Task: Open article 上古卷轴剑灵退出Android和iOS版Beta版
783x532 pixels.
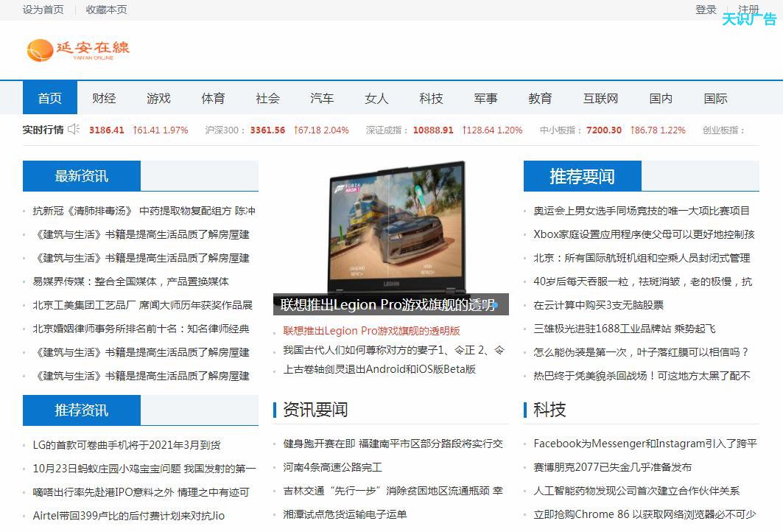Action: coord(379,369)
